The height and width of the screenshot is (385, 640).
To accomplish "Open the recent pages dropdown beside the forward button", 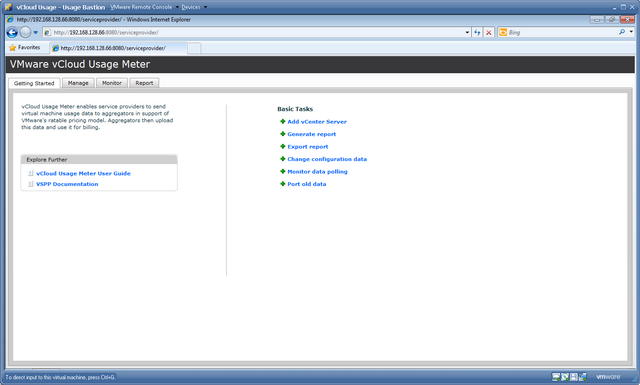I will click(x=36, y=32).
